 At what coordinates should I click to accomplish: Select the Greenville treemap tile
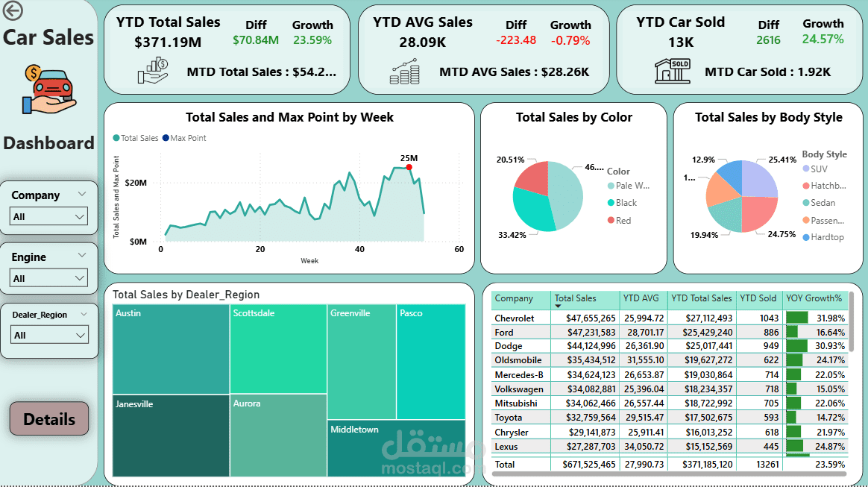[362, 362]
